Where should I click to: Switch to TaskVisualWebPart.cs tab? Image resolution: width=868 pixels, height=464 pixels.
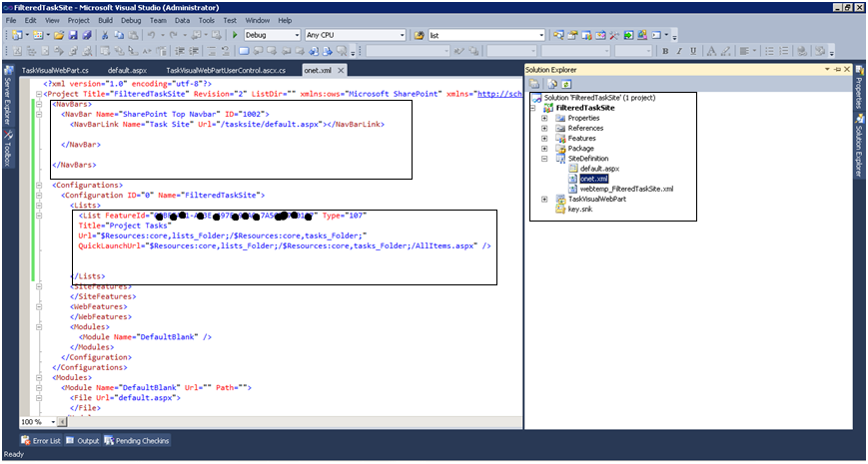55,70
